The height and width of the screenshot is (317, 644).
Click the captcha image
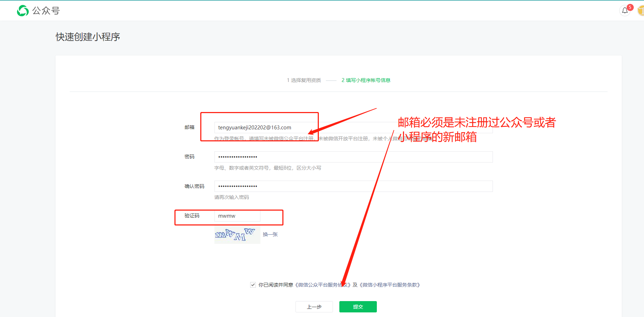pos(237,235)
